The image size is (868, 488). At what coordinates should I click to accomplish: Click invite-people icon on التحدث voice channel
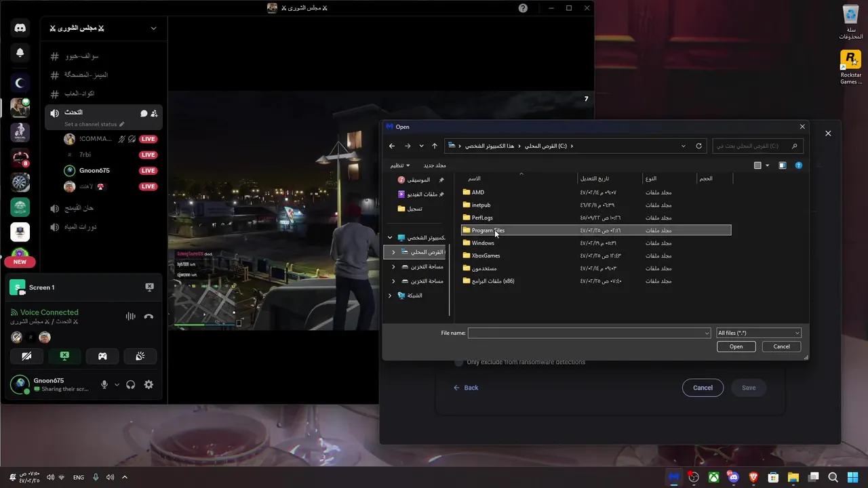[154, 113]
